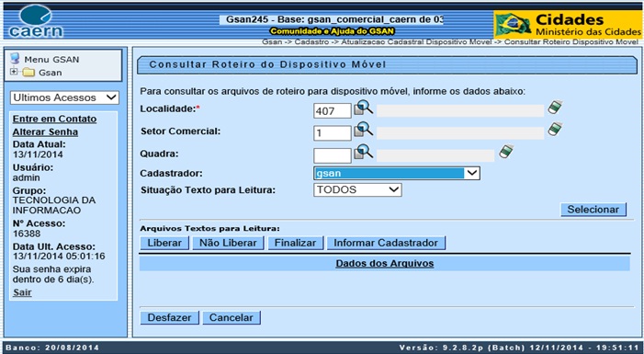Click the title Consultar Roteiro do Dispositivo Móvel

coord(267,64)
